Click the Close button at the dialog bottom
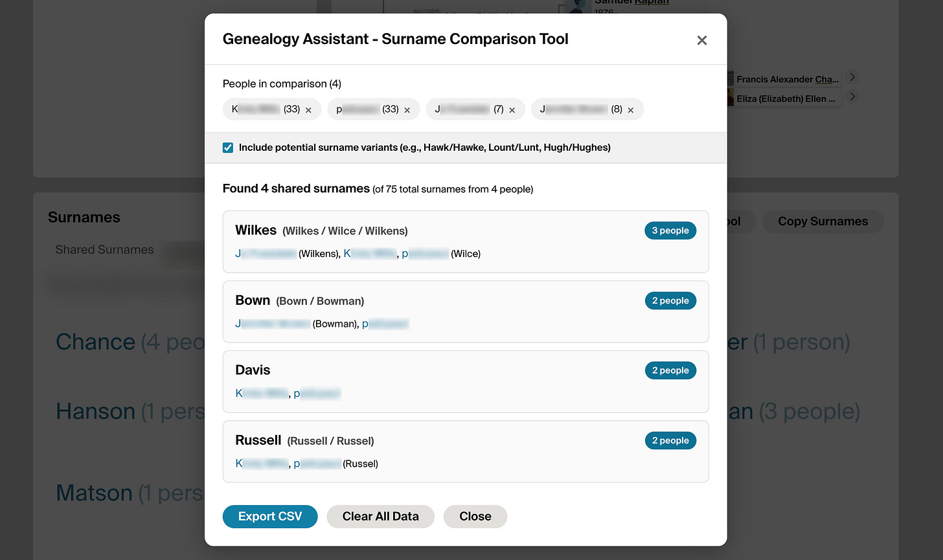The width and height of the screenshot is (943, 560). (475, 517)
